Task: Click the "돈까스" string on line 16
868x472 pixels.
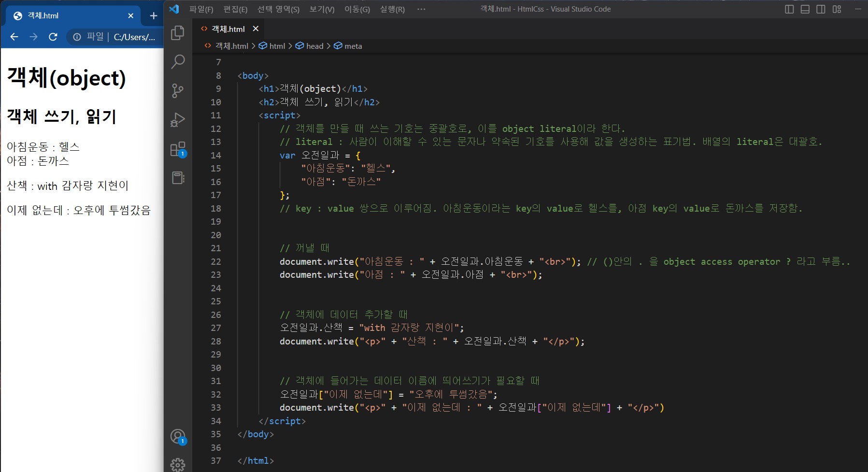Action: [361, 182]
